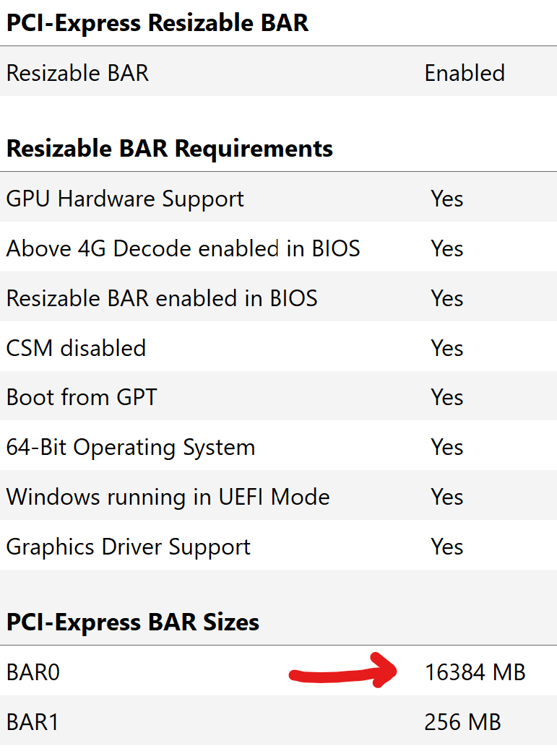Image resolution: width=557 pixels, height=756 pixels.
Task: Click the 256 MB value for BAR1
Action: tap(462, 721)
